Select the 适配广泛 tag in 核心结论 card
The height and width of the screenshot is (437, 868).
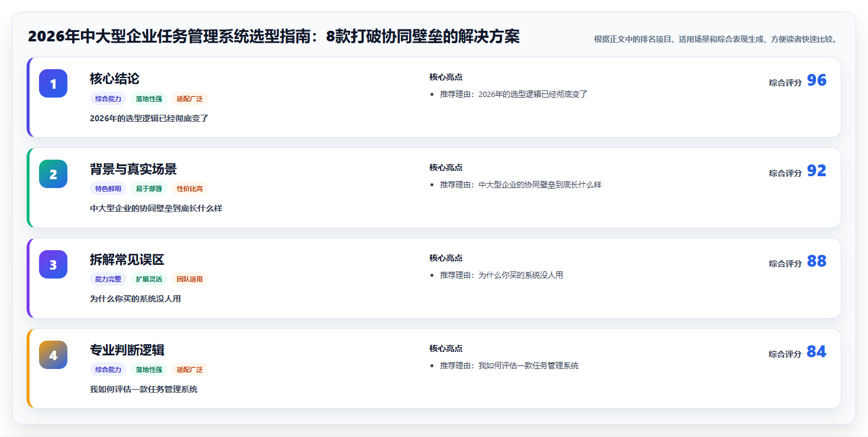pyautogui.click(x=190, y=99)
